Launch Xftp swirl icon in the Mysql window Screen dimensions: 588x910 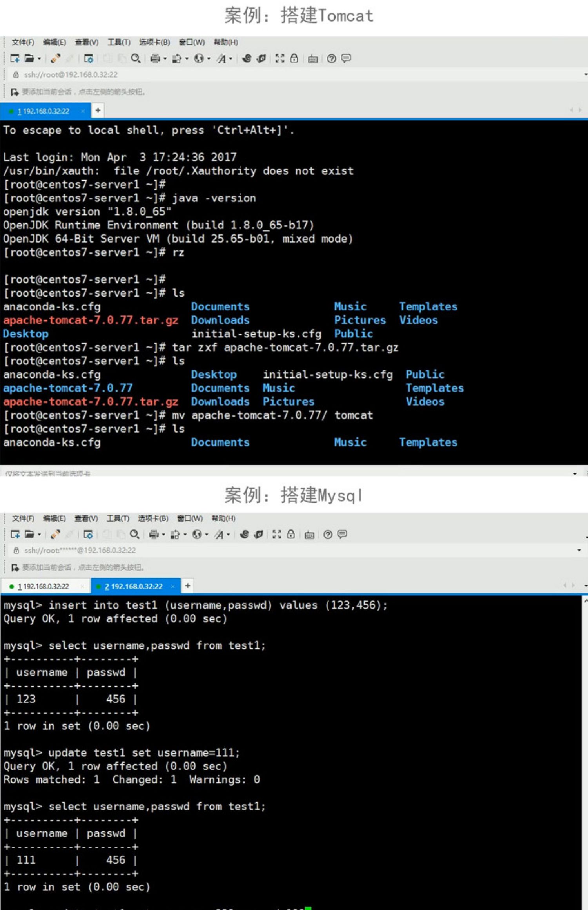pos(244,534)
